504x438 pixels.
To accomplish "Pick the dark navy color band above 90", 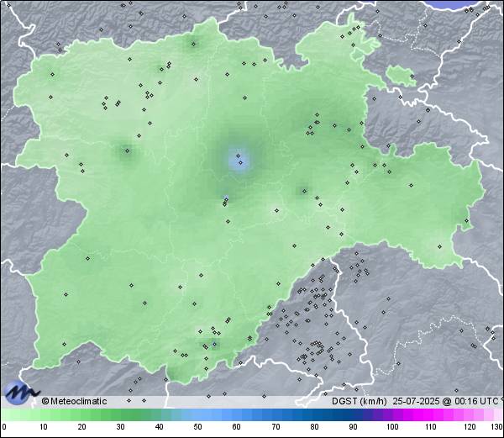I will [x=354, y=414].
